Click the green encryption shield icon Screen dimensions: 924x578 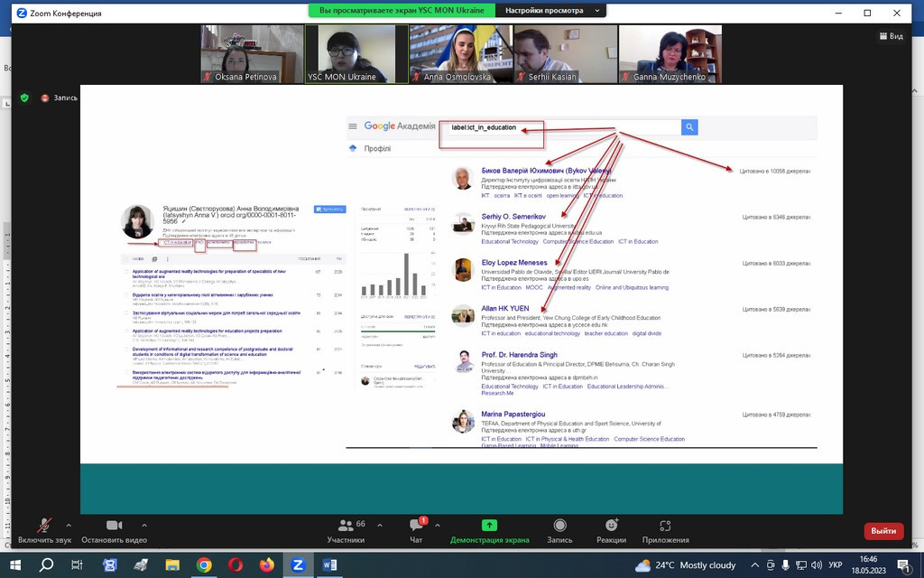(x=24, y=98)
